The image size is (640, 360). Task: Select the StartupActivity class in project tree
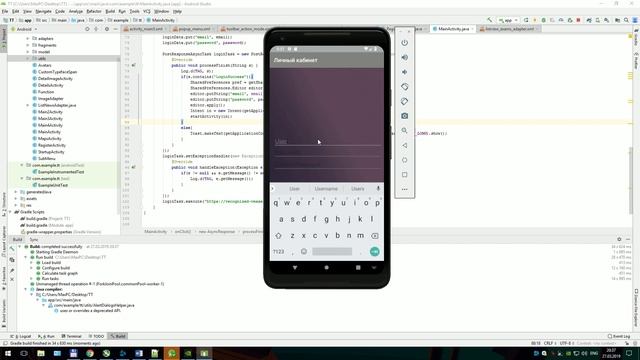[x=51, y=152]
